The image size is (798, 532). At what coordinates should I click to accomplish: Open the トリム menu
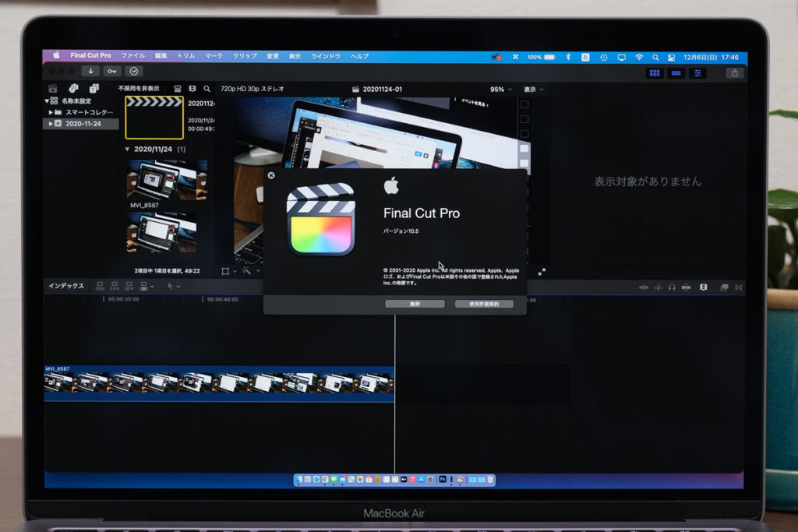click(x=186, y=56)
